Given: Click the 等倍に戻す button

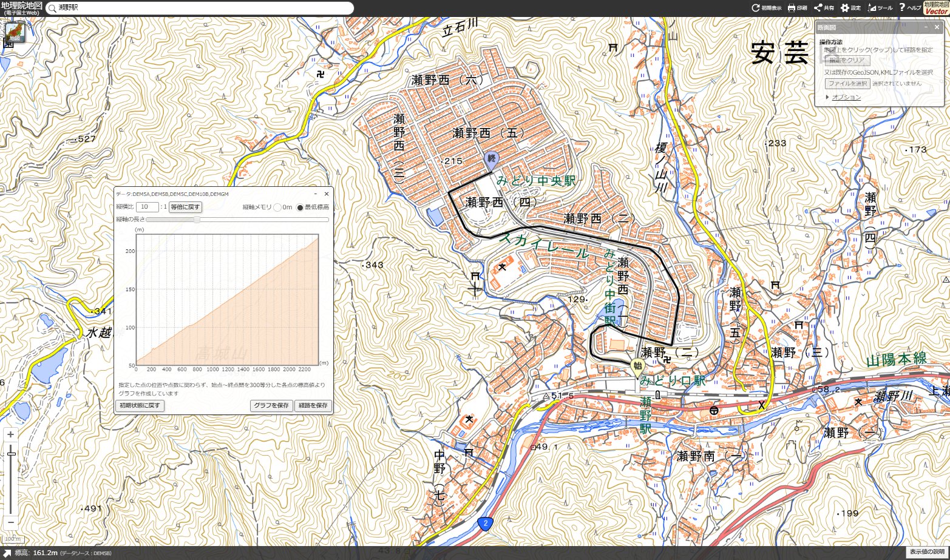Looking at the screenshot, I should click(185, 207).
